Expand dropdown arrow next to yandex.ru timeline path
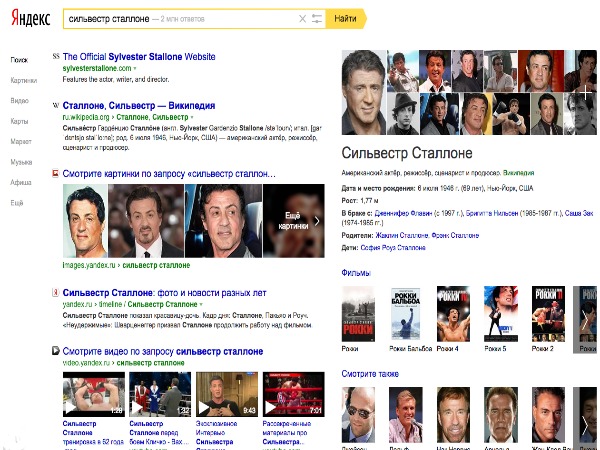 (201, 305)
